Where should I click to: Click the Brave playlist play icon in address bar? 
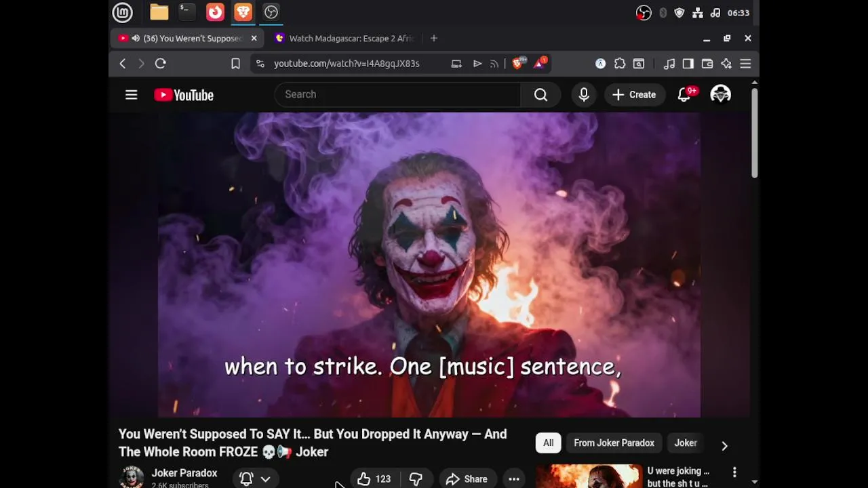[477, 64]
